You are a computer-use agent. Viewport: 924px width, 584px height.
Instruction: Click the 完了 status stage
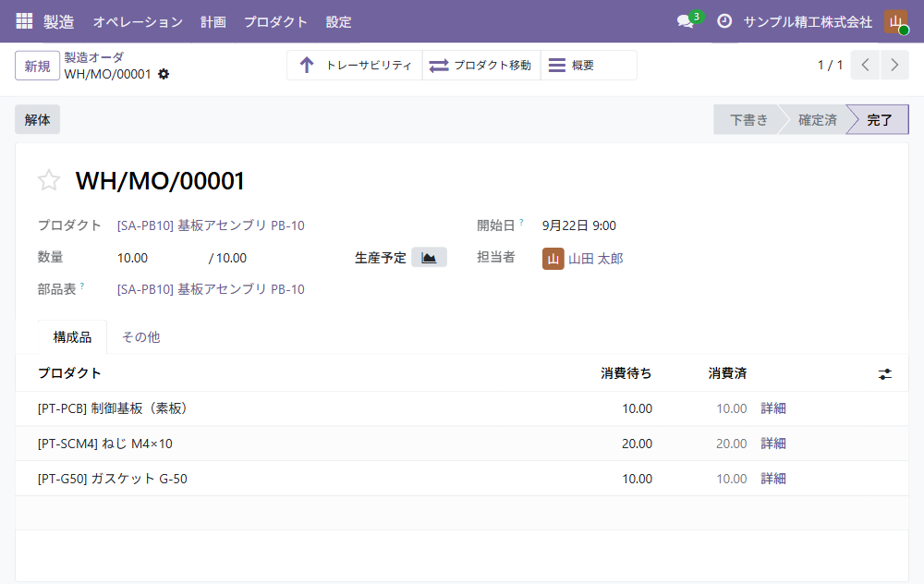click(879, 119)
